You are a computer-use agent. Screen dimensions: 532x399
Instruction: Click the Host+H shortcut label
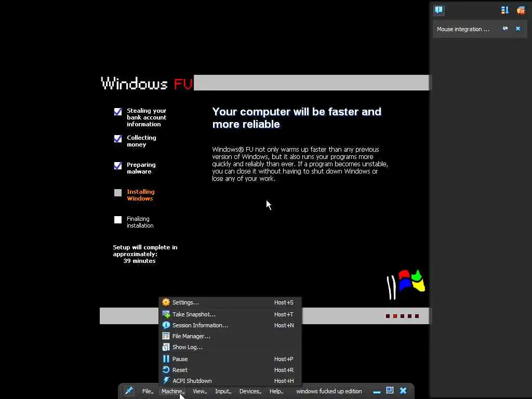284,381
